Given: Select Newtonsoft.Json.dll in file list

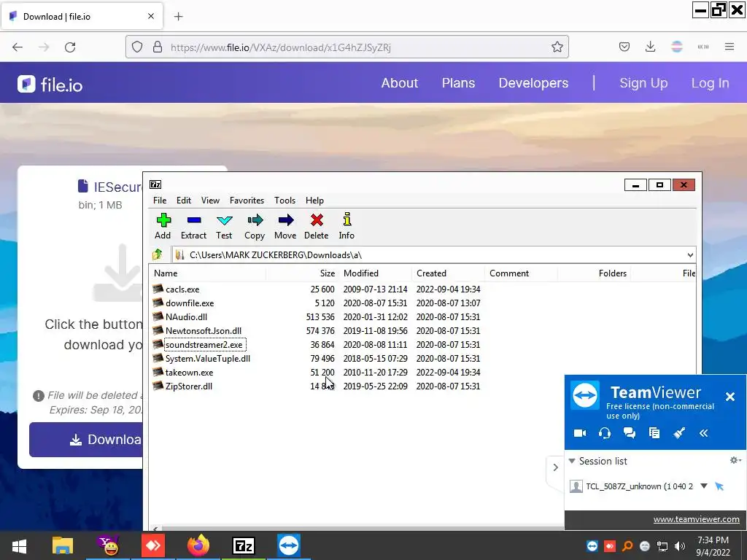Looking at the screenshot, I should (x=204, y=330).
